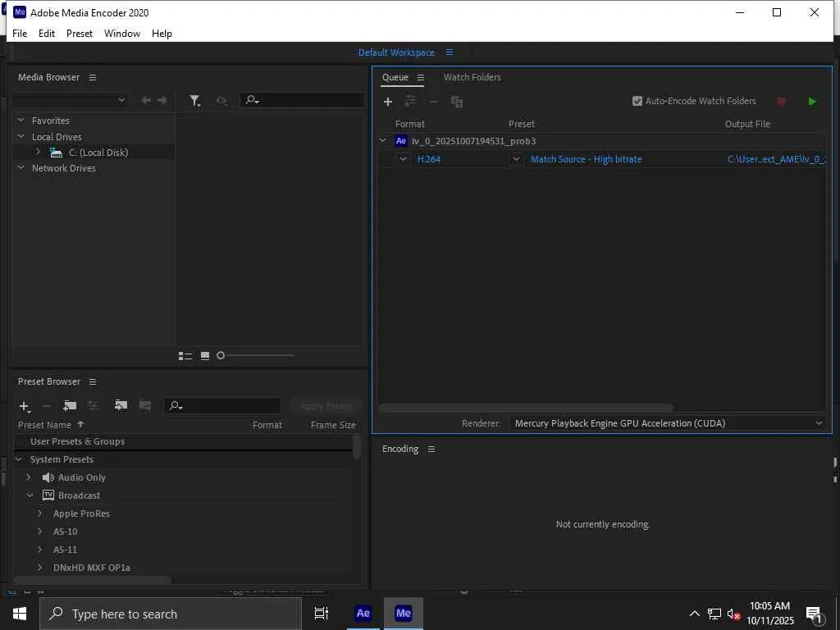
Task: Collapse the System Presets group
Action: pos(19,459)
